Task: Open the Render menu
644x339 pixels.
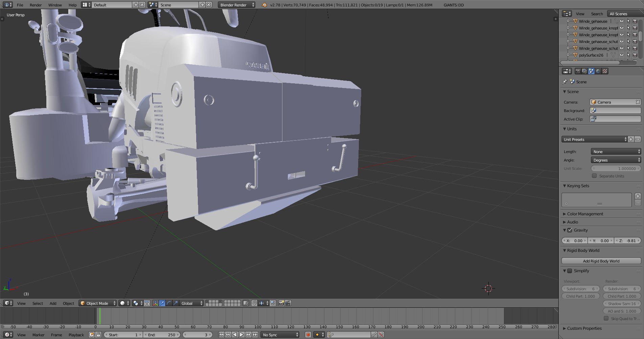Action: coord(36,5)
